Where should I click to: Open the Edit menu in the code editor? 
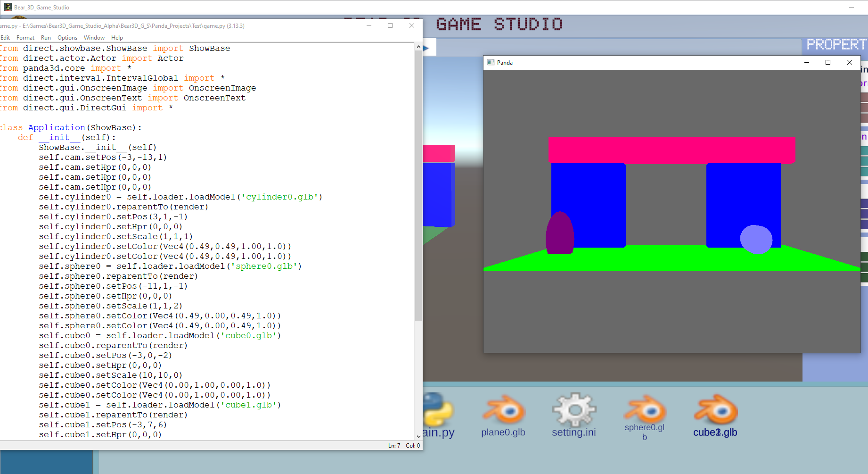click(5, 38)
